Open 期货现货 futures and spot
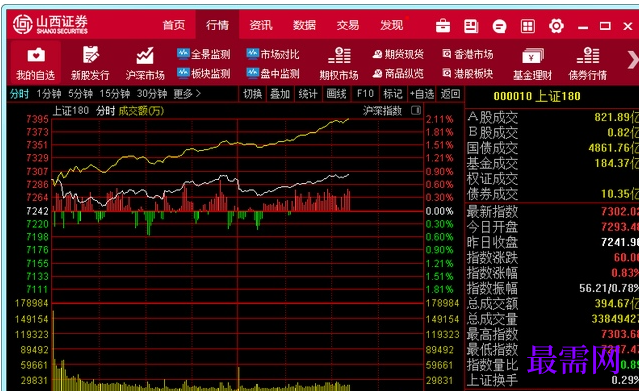 point(398,54)
